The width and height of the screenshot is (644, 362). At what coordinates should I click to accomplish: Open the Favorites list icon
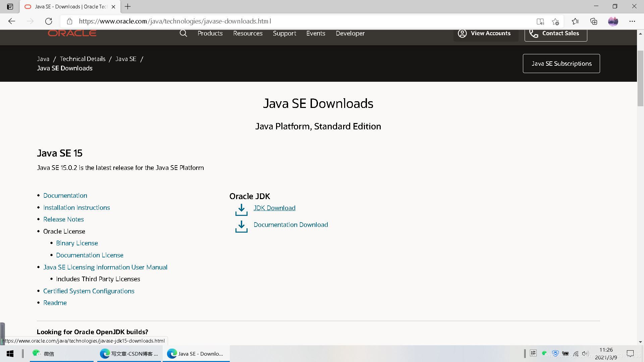[x=575, y=21]
